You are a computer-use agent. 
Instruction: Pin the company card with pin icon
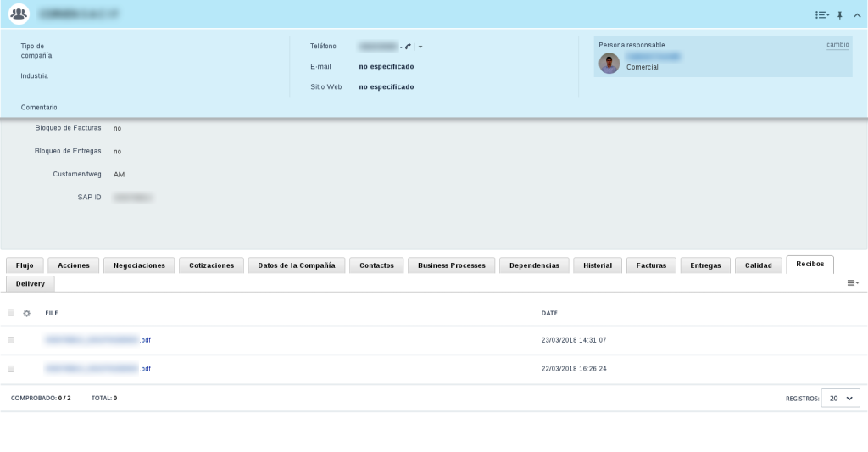[840, 15]
